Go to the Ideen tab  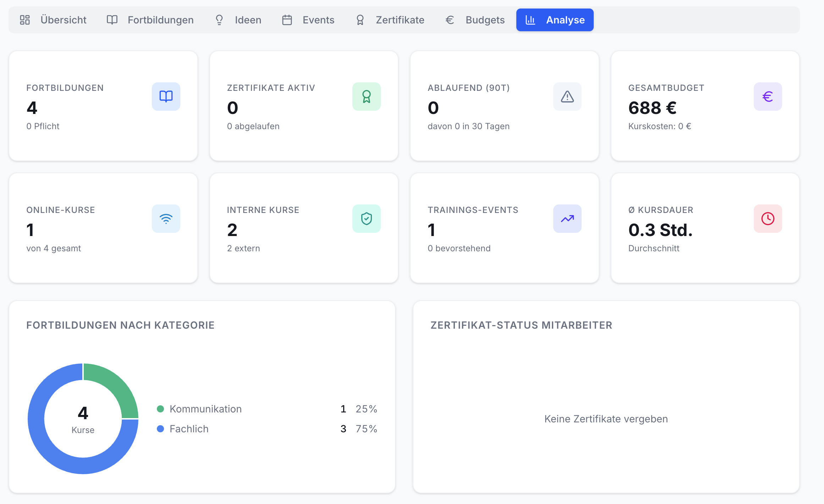pos(238,20)
